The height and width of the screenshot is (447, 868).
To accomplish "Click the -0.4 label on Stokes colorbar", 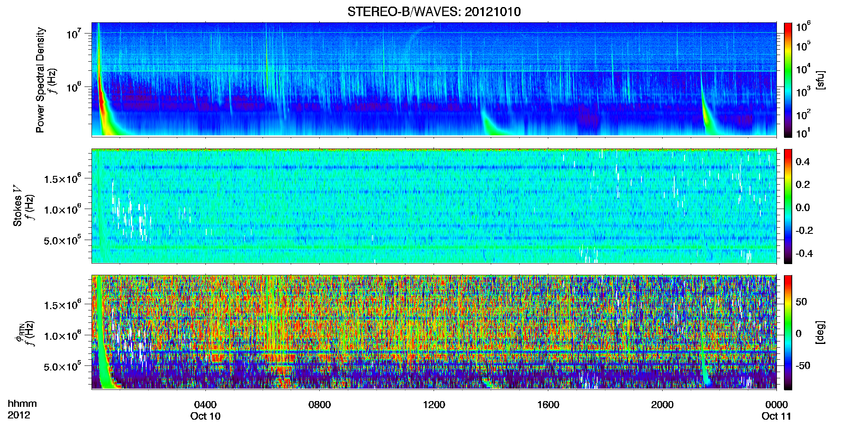I will [804, 253].
